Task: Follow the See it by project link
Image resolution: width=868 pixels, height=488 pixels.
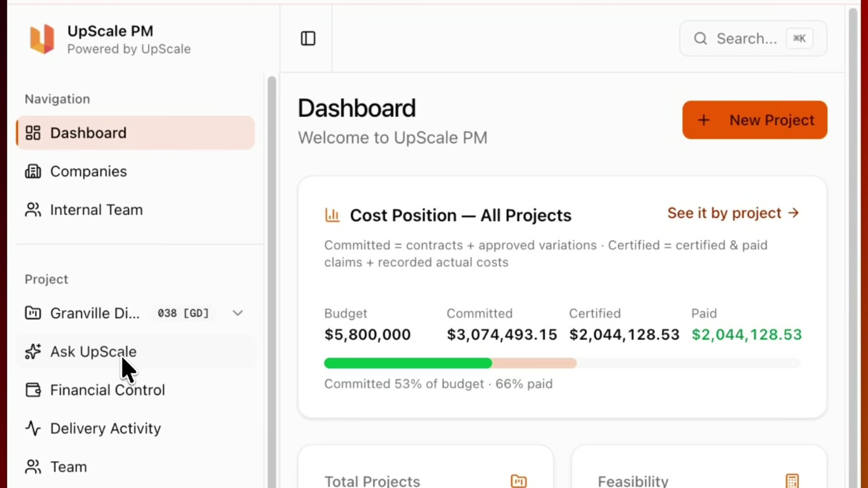Action: point(733,213)
